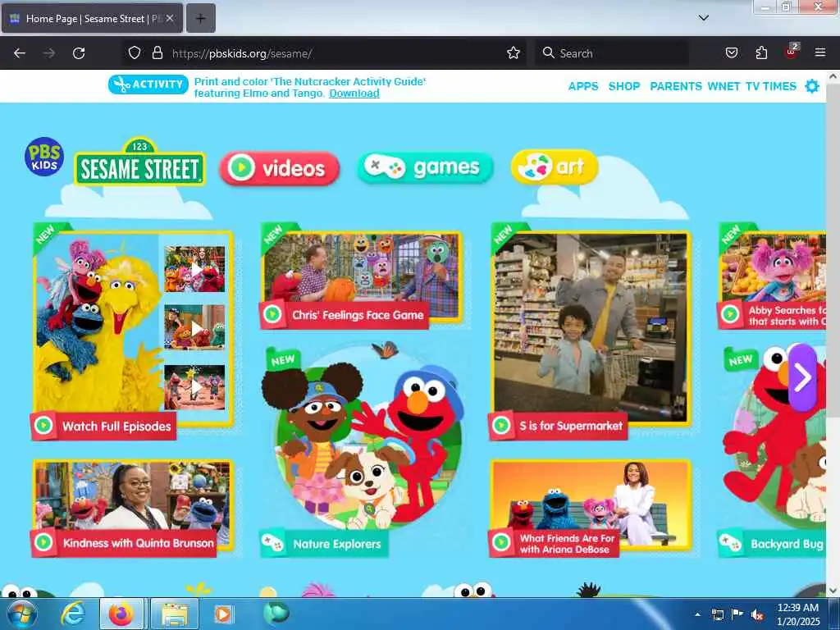Click the PBS Kids logo

pyautogui.click(x=44, y=157)
